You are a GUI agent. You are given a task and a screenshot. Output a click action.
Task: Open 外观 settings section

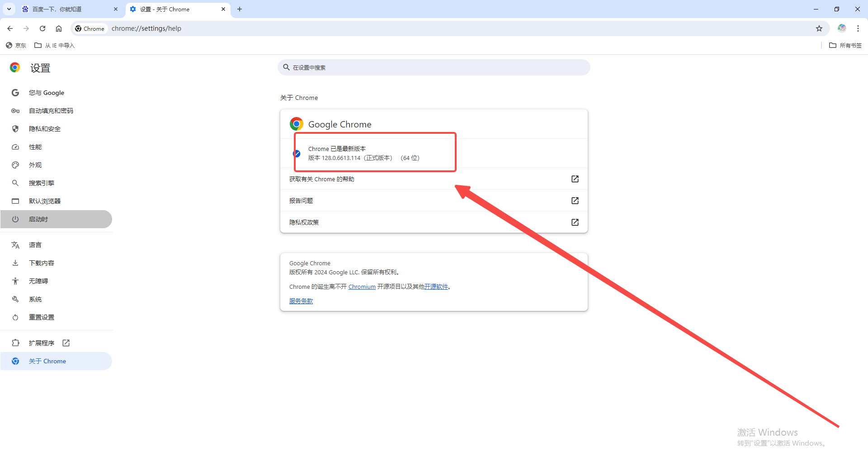click(56, 165)
